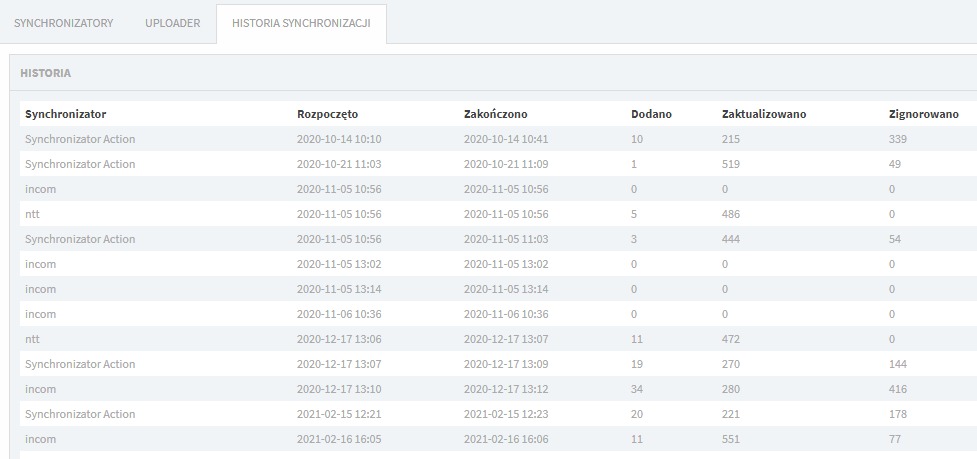This screenshot has height=459, width=977.
Task: Select ntt row started 2020-11-05 10:56
Action: tap(498, 214)
